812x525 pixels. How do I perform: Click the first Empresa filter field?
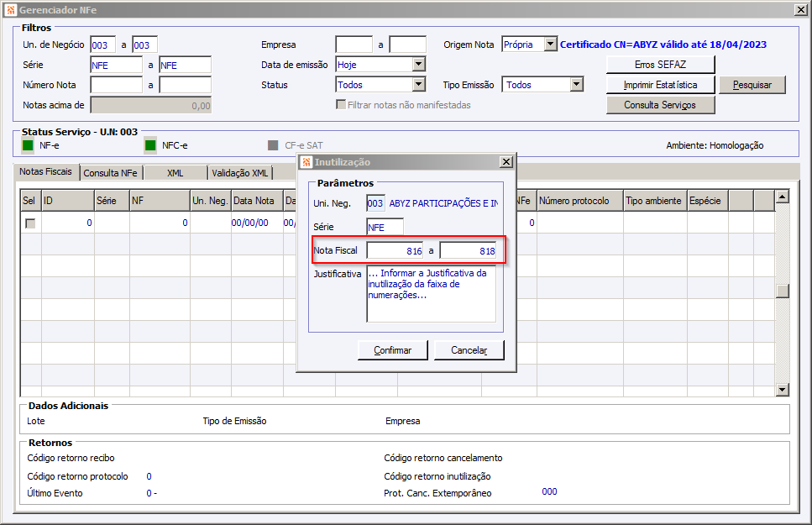pyautogui.click(x=354, y=45)
